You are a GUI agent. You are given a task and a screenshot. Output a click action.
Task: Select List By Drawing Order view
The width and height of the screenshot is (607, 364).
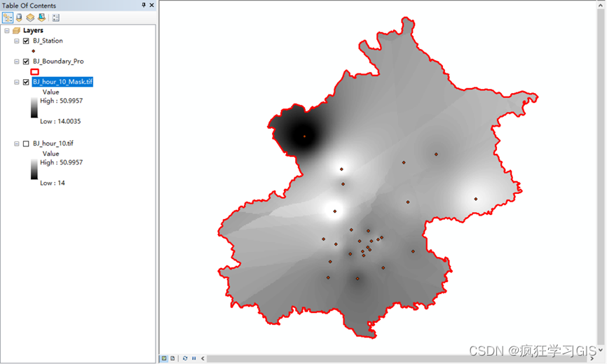(7, 17)
